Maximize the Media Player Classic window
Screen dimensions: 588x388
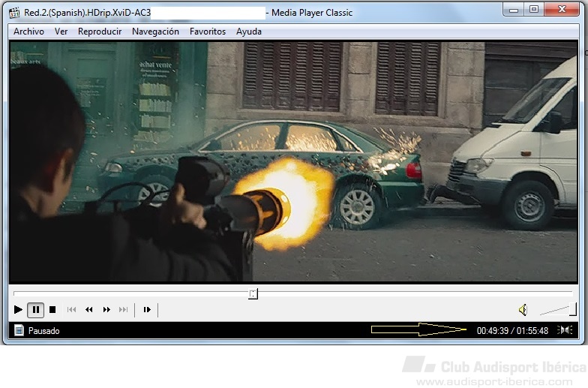pos(534,9)
